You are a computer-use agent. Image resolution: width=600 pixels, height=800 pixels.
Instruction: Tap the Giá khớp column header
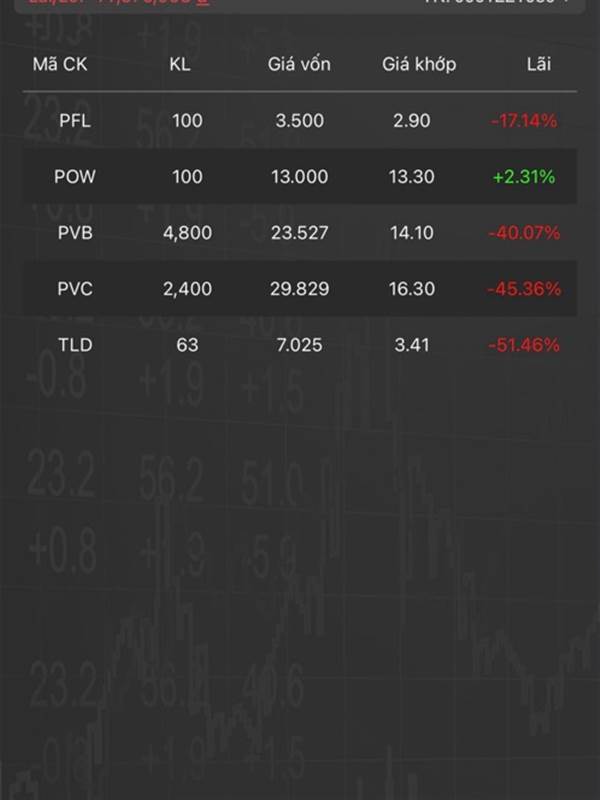click(419, 64)
